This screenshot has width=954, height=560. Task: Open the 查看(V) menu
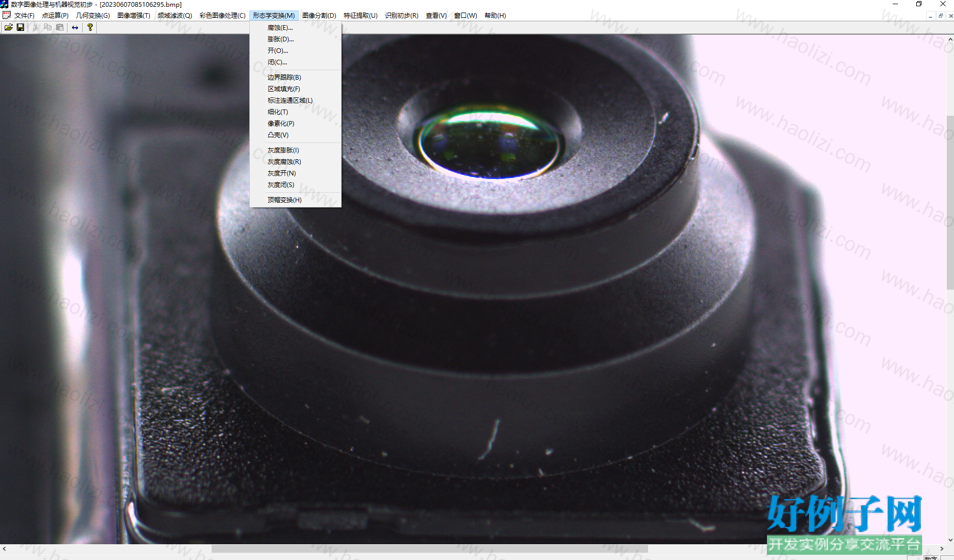(x=436, y=15)
